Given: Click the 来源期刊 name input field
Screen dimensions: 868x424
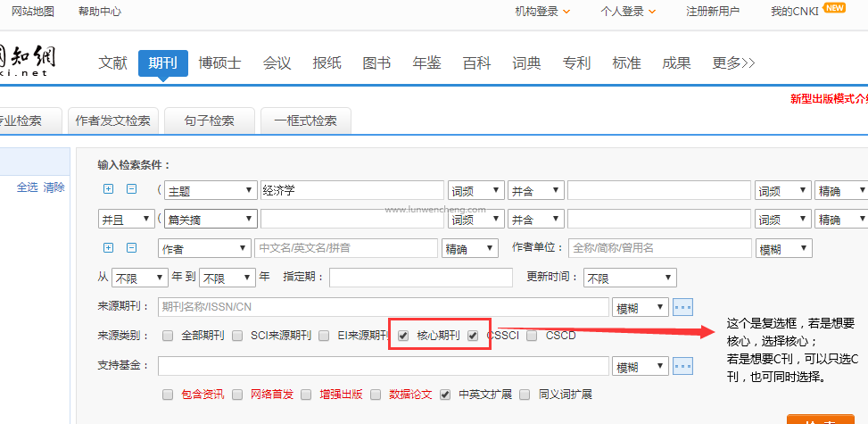Looking at the screenshot, I should coord(383,306).
